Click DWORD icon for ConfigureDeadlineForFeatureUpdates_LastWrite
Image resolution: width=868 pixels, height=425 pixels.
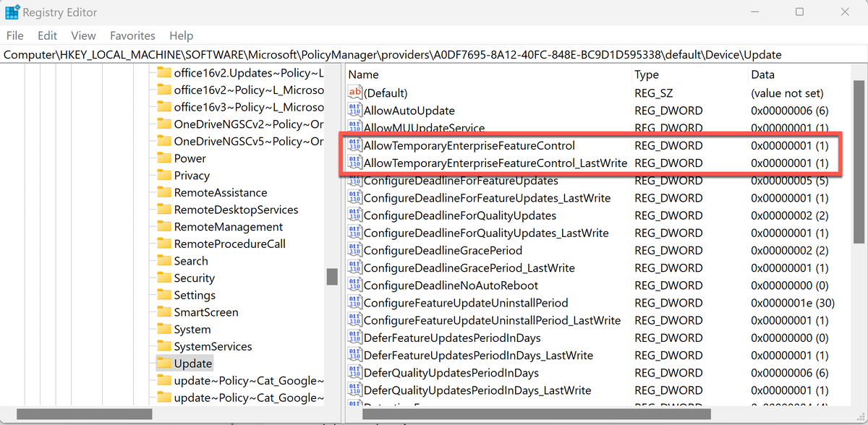coord(355,198)
